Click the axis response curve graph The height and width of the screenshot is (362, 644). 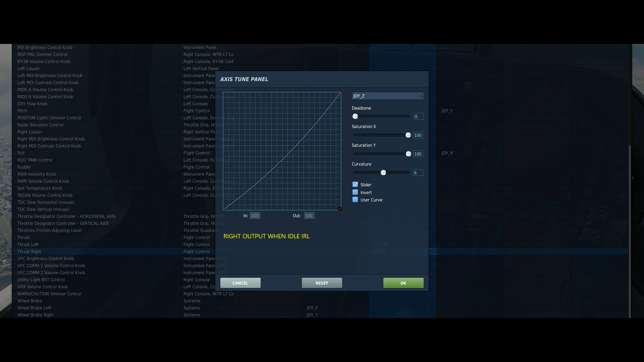point(282,151)
